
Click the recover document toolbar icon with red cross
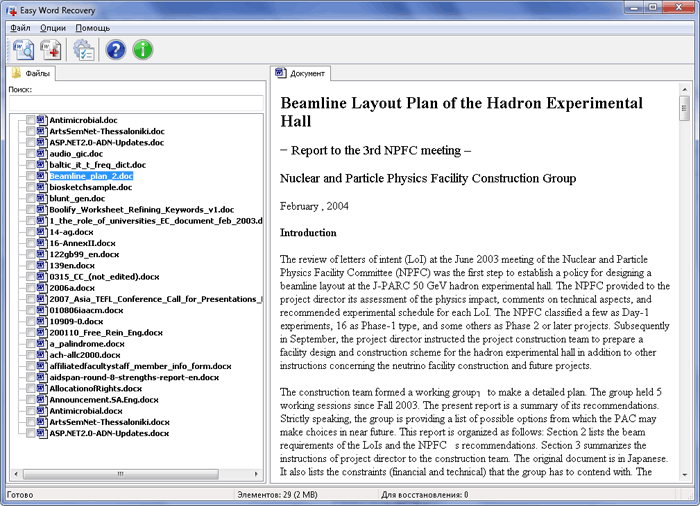(51, 49)
